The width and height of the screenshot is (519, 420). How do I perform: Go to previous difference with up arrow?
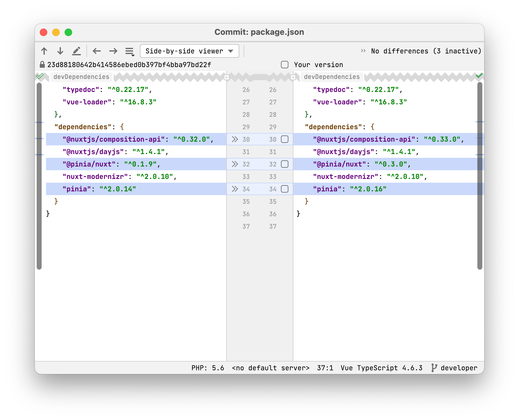coord(44,51)
